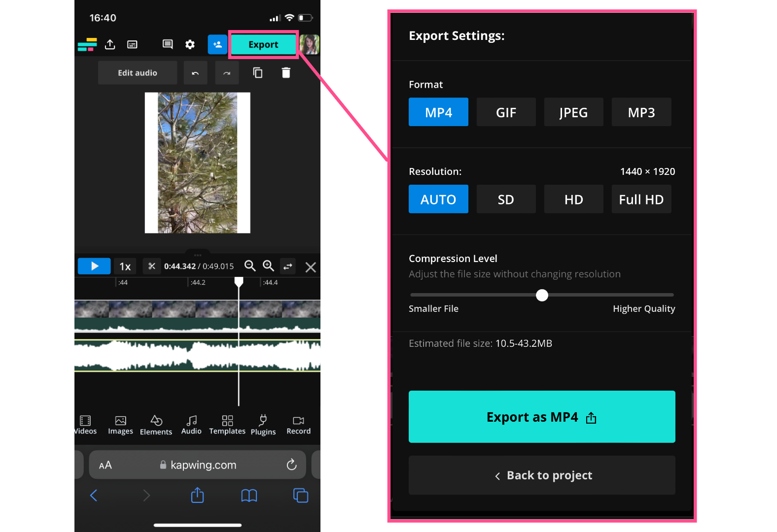Screen dimensions: 777x532
Task: Play the timeline video
Action: point(94,266)
